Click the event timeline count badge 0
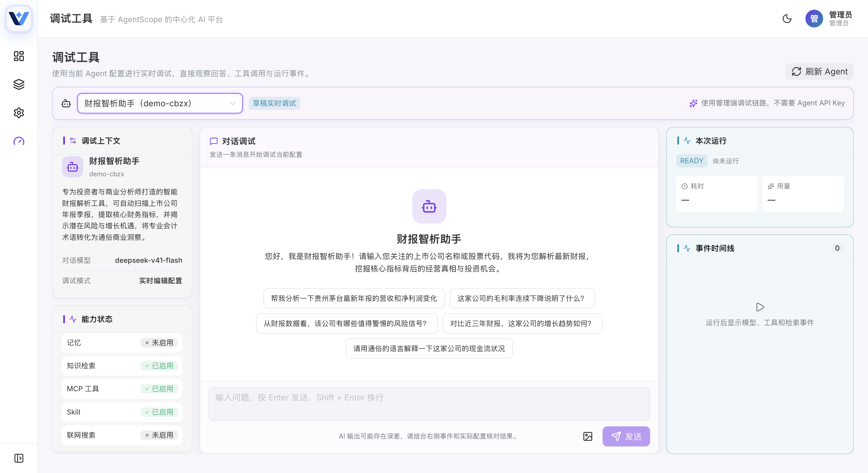This screenshot has width=868, height=473. pyautogui.click(x=837, y=248)
